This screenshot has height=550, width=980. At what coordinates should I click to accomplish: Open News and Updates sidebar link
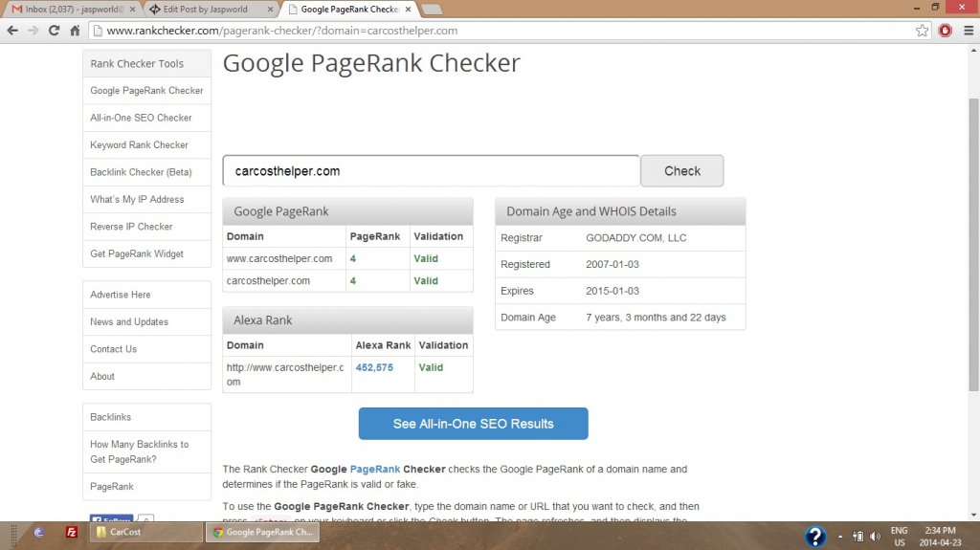146,322
